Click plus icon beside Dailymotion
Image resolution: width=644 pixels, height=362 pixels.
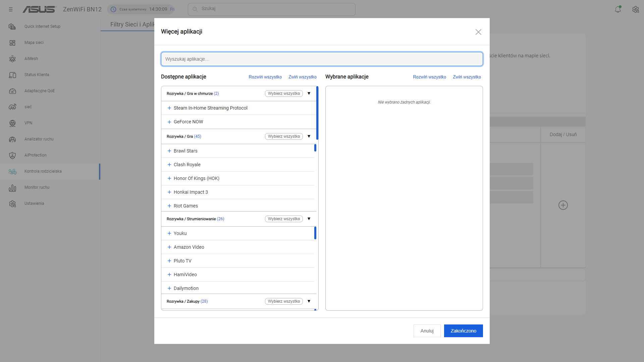pyautogui.click(x=169, y=288)
